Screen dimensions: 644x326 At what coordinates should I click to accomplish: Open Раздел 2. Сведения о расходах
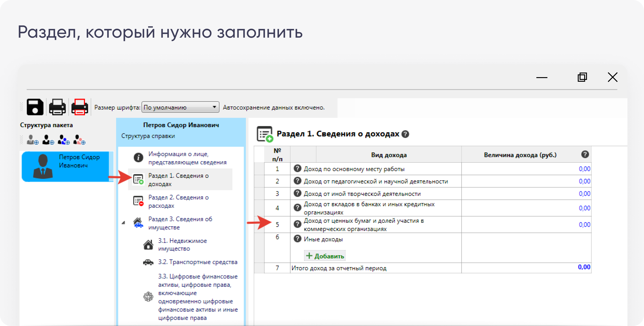coord(178,201)
